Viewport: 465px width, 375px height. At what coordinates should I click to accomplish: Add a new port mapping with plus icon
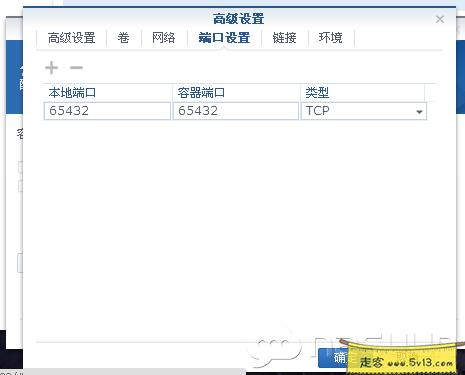coord(52,68)
